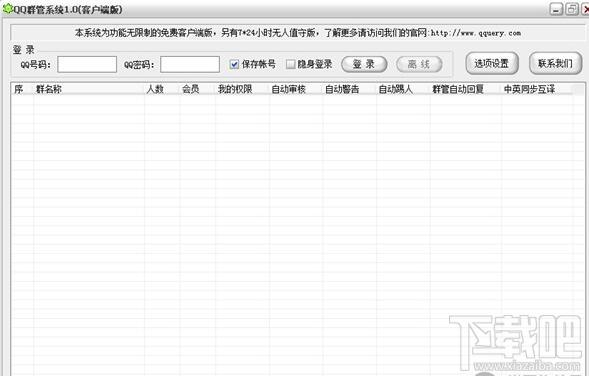Focus the QQ密码 password field
This screenshot has height=376, width=589.
point(190,64)
